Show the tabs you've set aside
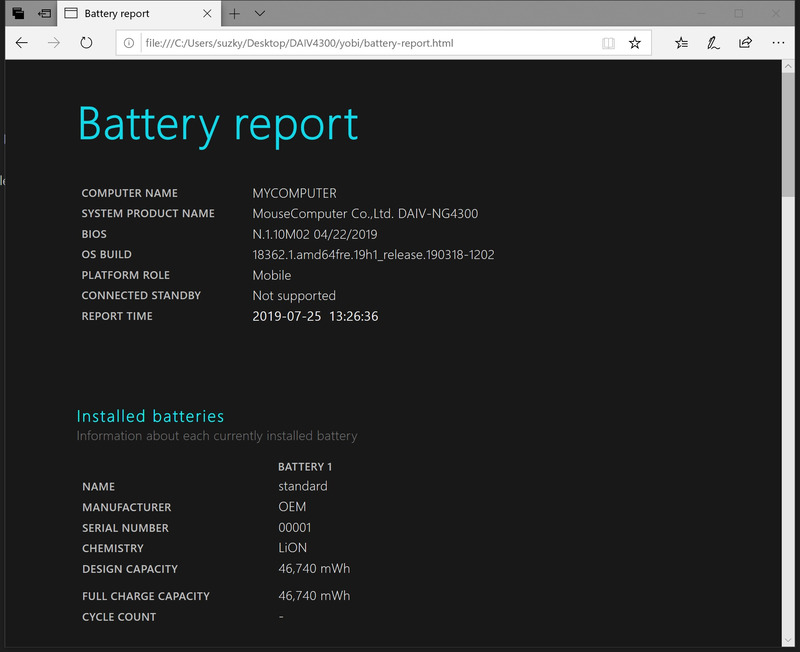 tap(18, 14)
